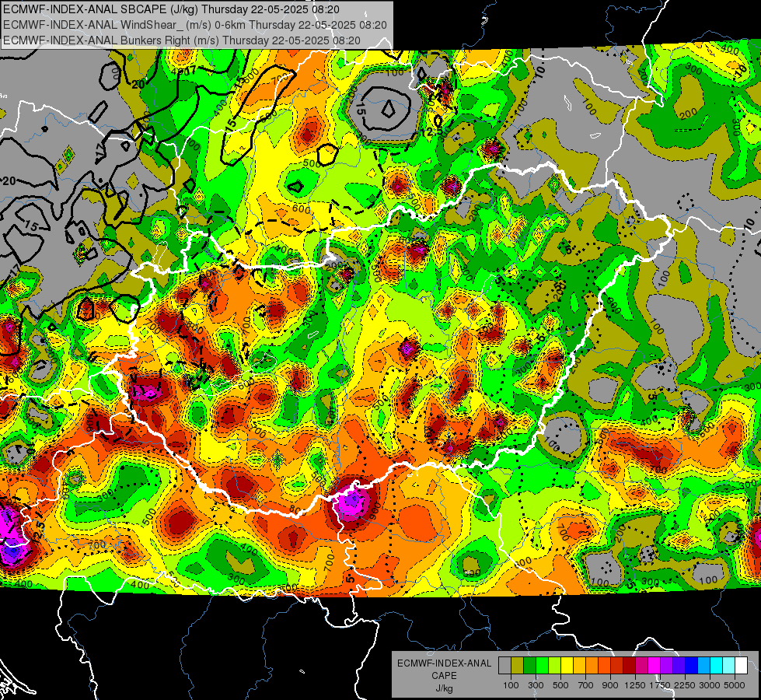Click the legend title ECMWF-INDEX-ANAL
This screenshot has height=700, width=761.
click(x=445, y=663)
